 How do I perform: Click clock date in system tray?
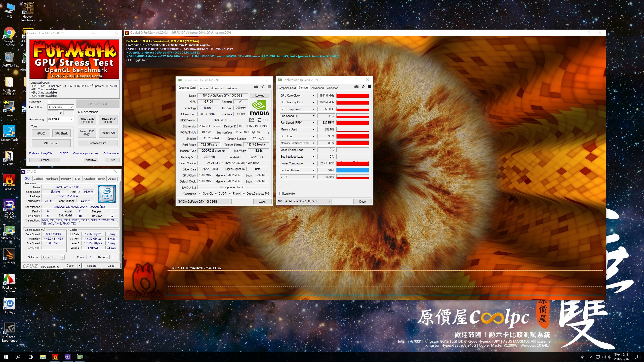tap(621, 359)
